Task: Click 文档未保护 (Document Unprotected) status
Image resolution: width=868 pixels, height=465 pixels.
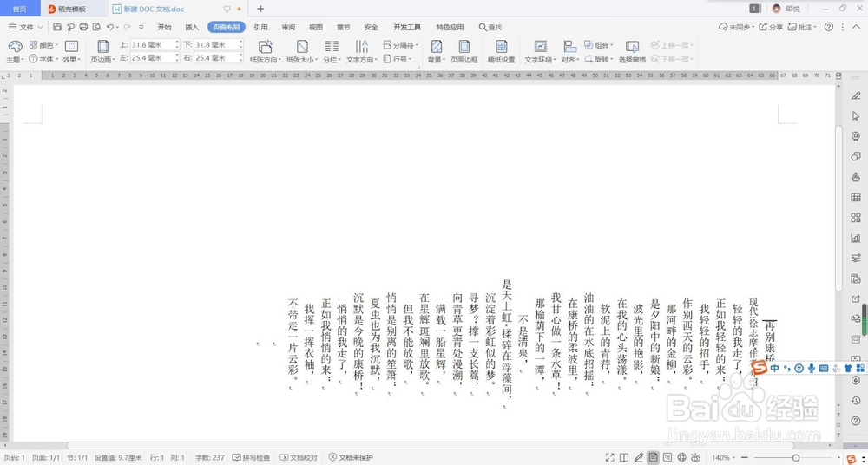Action: [x=351, y=458]
